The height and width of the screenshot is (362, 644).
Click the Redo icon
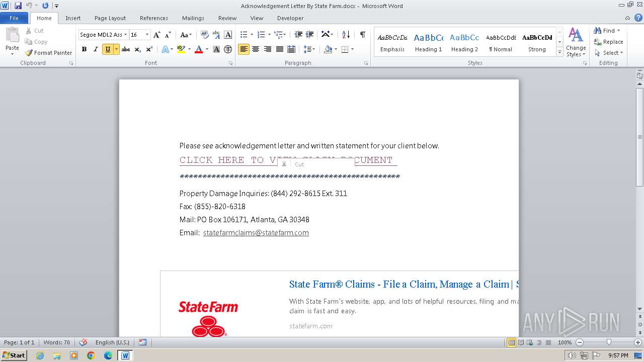[45, 6]
